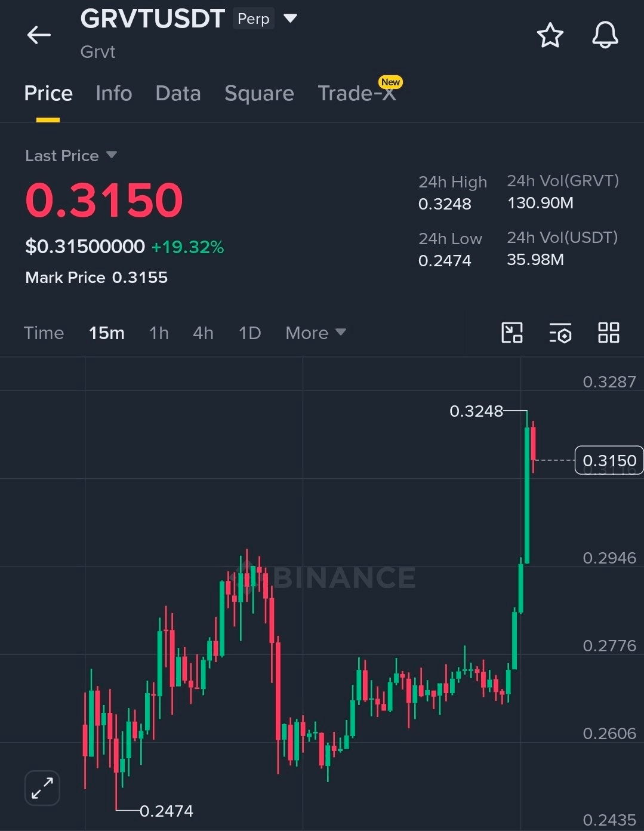The height and width of the screenshot is (831, 644).
Task: Tap the large 0.3150 last price
Action: (104, 200)
